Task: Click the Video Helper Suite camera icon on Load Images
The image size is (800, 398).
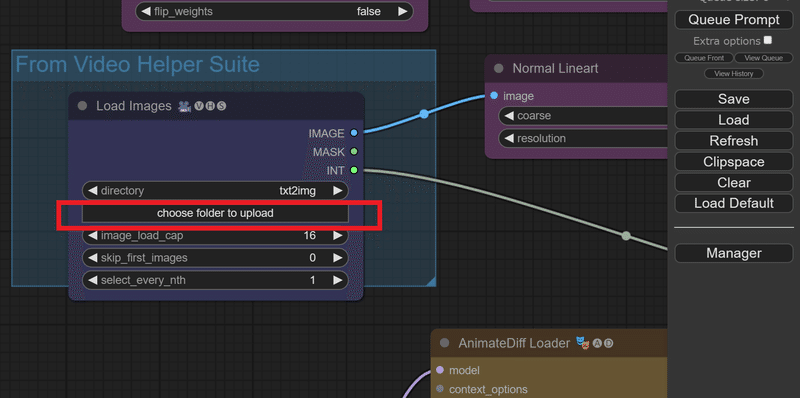Action: 184,106
